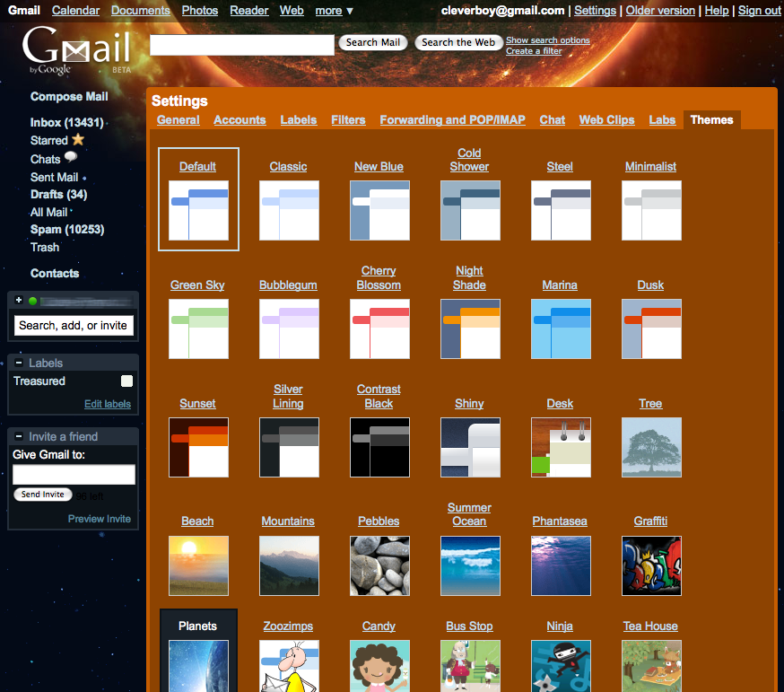
Task: Open the General settings tab
Action: (178, 120)
